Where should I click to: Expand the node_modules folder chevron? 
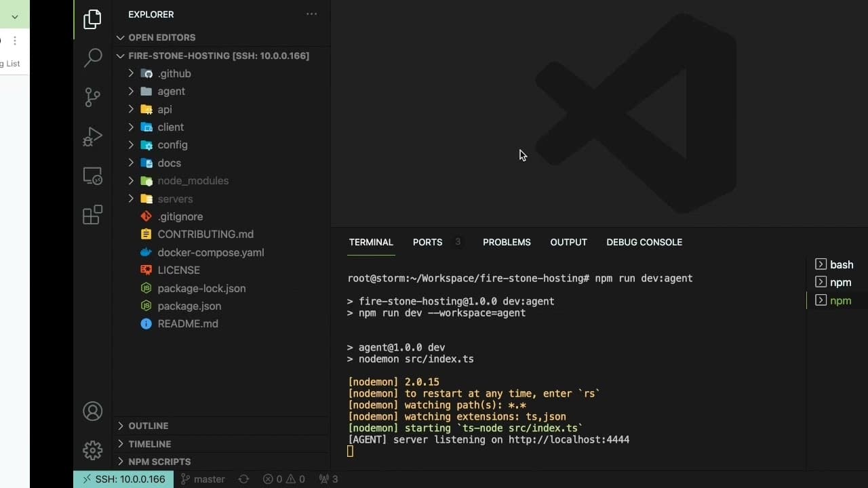click(131, 181)
